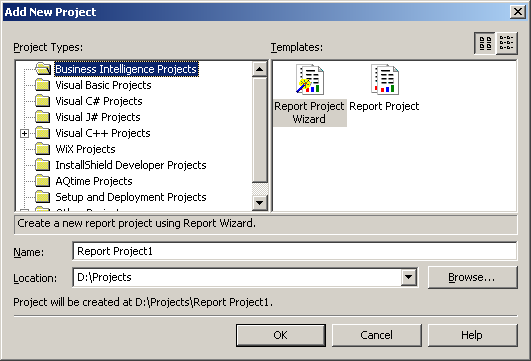Click the Visual J# Projects folder icon

coord(43,117)
